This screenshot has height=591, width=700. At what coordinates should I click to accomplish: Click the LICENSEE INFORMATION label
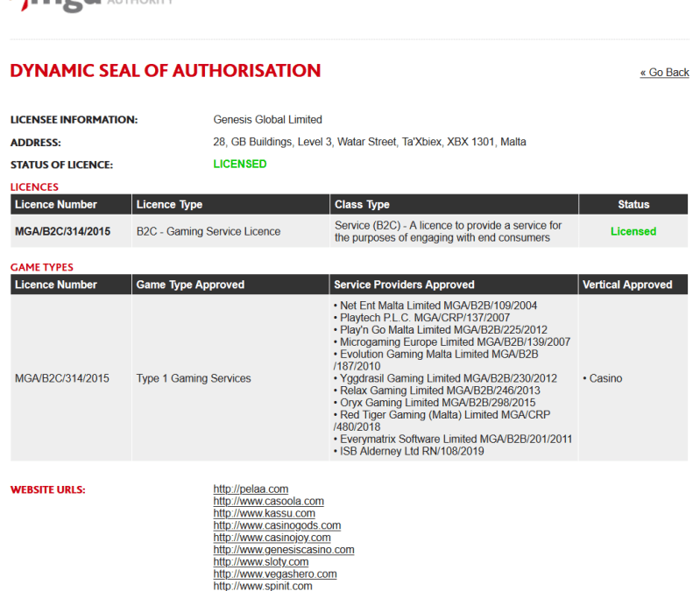(x=74, y=120)
